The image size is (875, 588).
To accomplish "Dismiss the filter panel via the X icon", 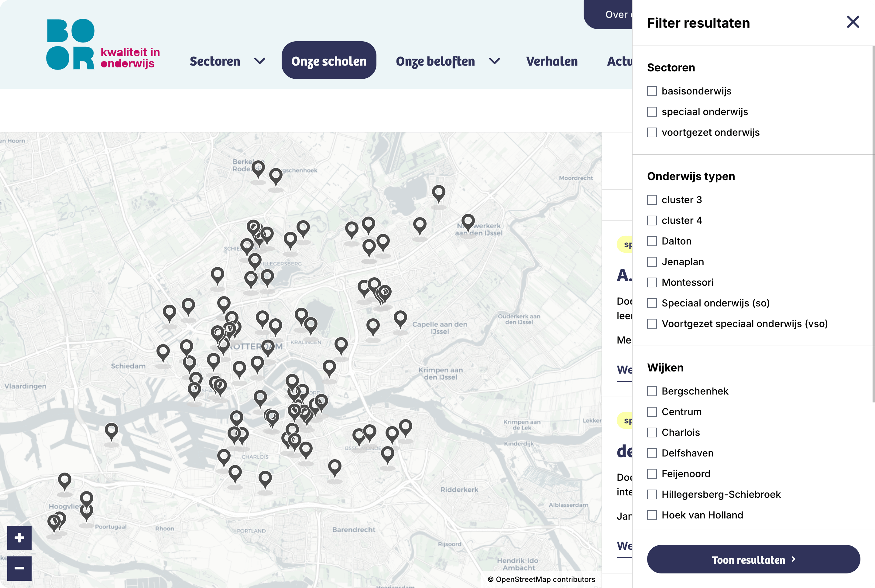I will [853, 22].
